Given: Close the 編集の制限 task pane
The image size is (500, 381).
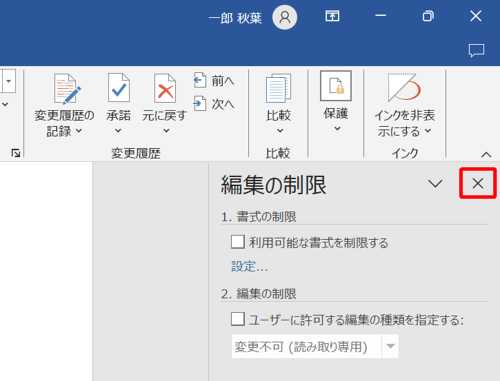Looking at the screenshot, I should point(478,183).
